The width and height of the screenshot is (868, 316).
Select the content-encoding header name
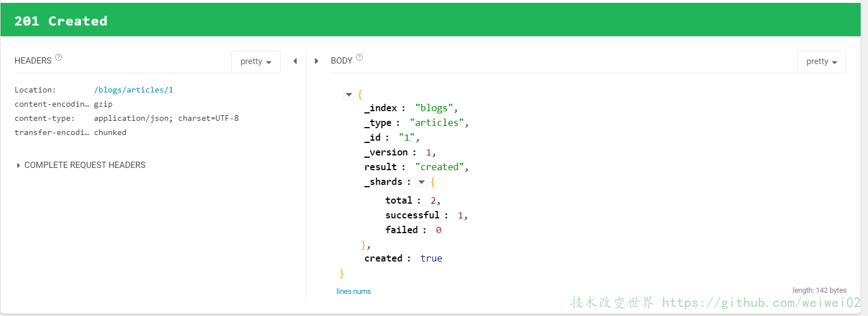[x=52, y=104]
